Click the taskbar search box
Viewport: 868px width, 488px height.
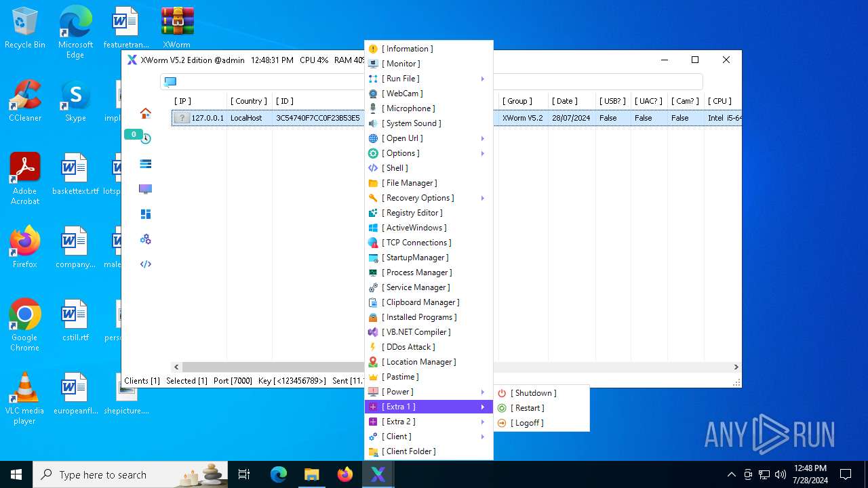[x=131, y=474]
